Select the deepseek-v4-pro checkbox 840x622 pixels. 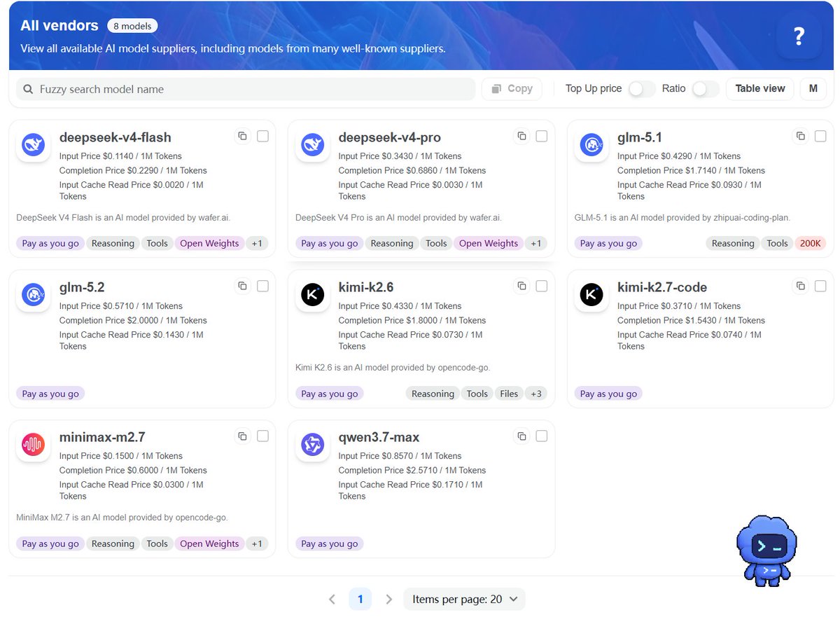coord(542,136)
